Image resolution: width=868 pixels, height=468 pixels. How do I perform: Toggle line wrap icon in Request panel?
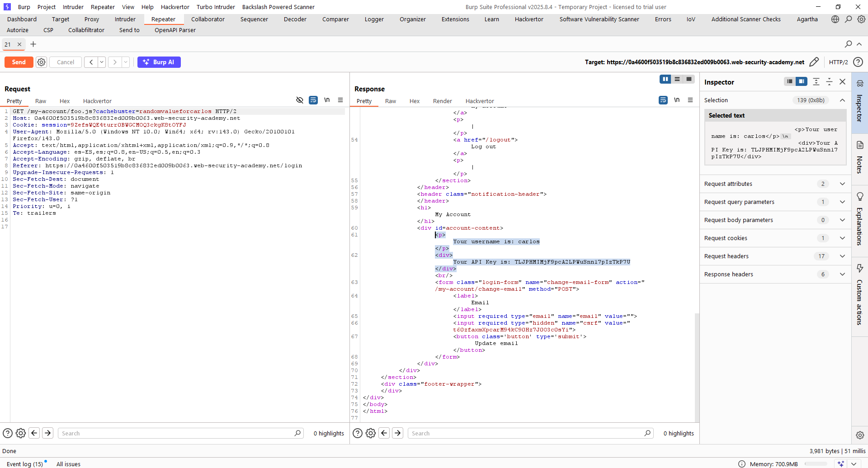pos(313,100)
